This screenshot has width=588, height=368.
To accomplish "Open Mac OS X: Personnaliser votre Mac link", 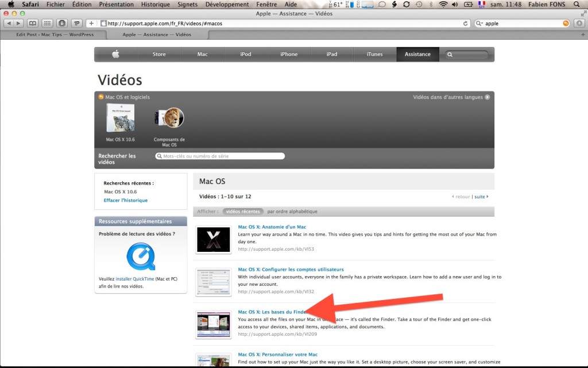I will [x=277, y=354].
